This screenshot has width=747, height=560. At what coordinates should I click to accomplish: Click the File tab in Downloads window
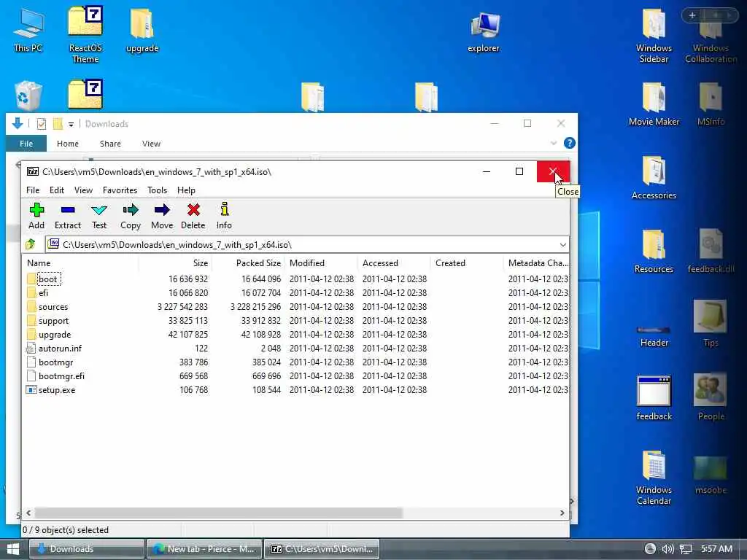[26, 144]
